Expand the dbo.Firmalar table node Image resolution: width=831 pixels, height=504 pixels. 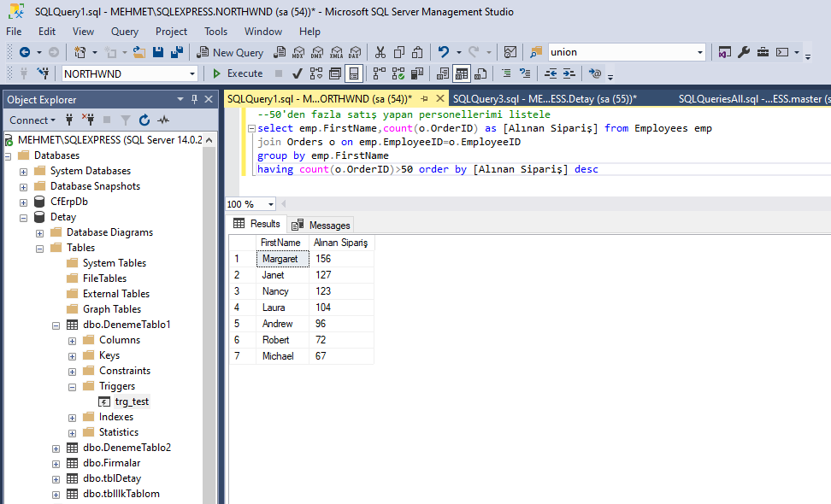tap(56, 462)
